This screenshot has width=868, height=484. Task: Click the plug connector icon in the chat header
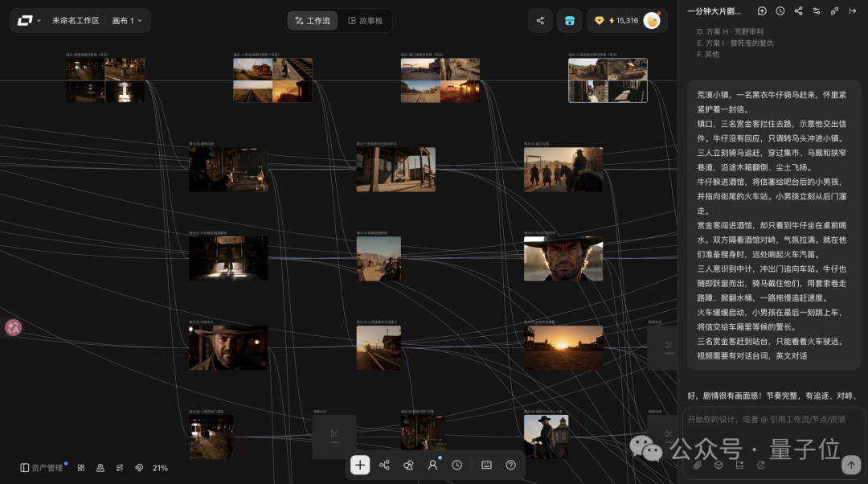(834, 11)
